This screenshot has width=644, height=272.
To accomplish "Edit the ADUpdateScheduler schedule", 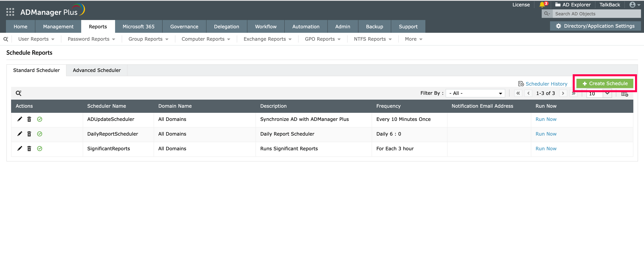I will (20, 119).
